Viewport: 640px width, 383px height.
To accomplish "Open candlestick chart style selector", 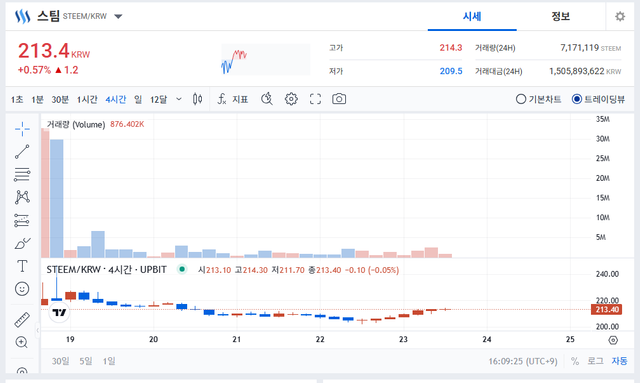I will point(198,99).
